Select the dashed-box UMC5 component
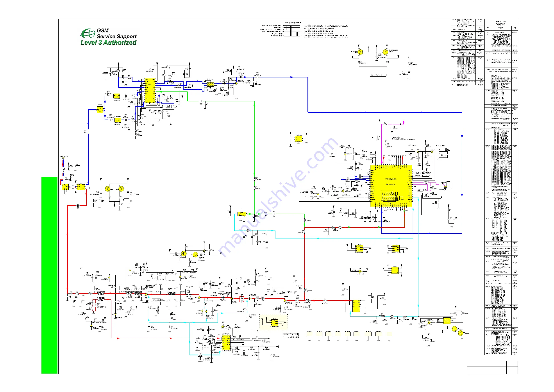The image size is (554, 392). [274, 322]
